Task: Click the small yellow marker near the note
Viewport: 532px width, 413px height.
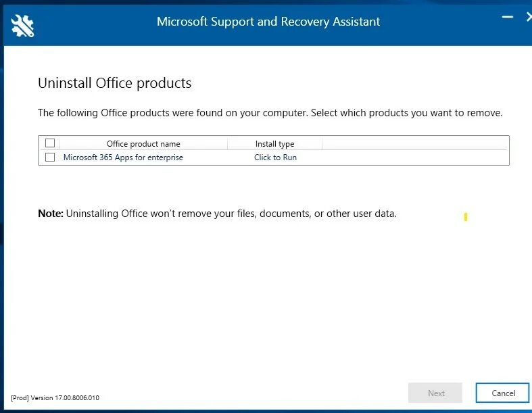Action: point(466,217)
